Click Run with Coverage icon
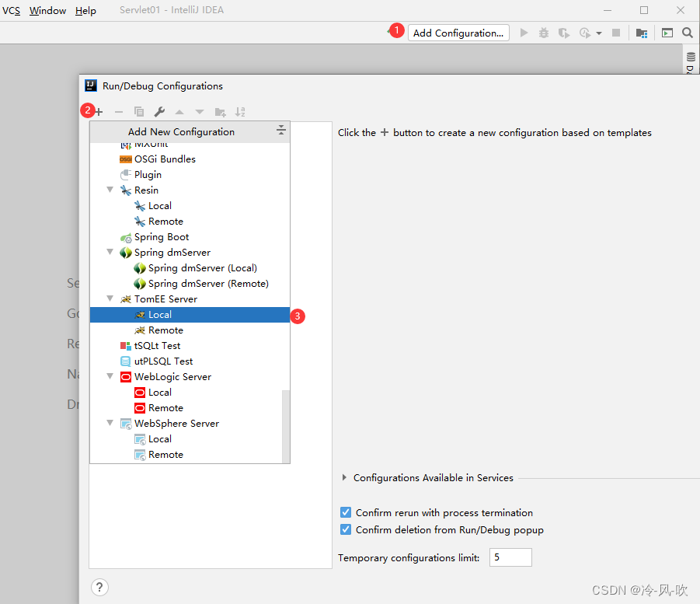Viewport: 700px width, 604px height. (564, 33)
